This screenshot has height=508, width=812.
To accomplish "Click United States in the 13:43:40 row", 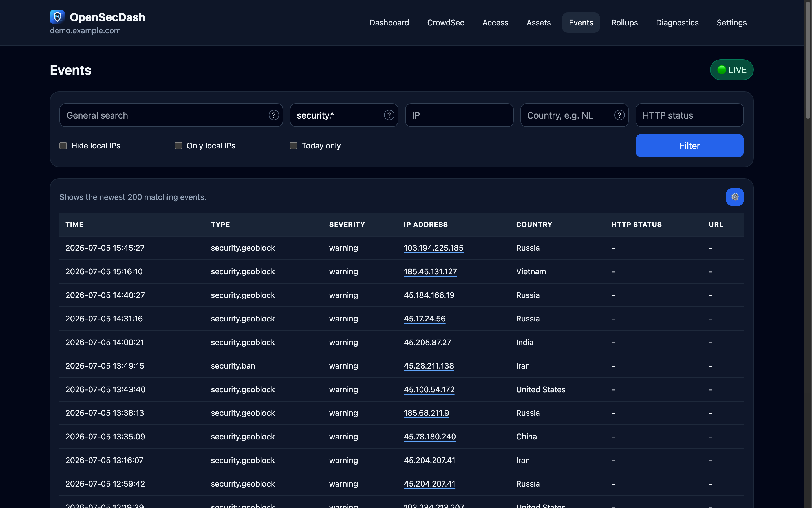I will [540, 389].
